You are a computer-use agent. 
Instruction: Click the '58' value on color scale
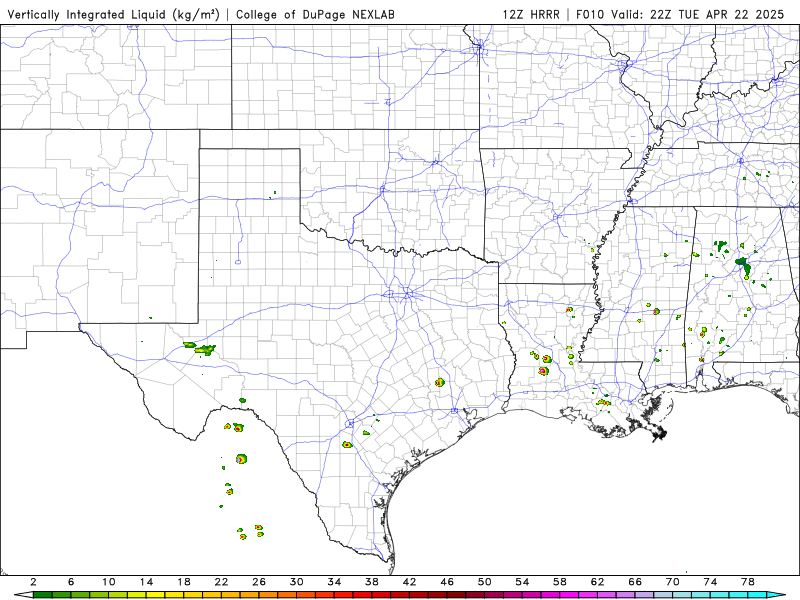[560, 582]
